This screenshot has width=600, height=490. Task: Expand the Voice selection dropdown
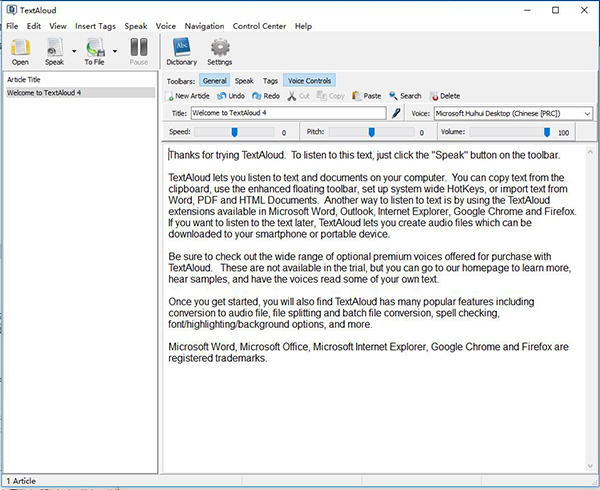587,114
